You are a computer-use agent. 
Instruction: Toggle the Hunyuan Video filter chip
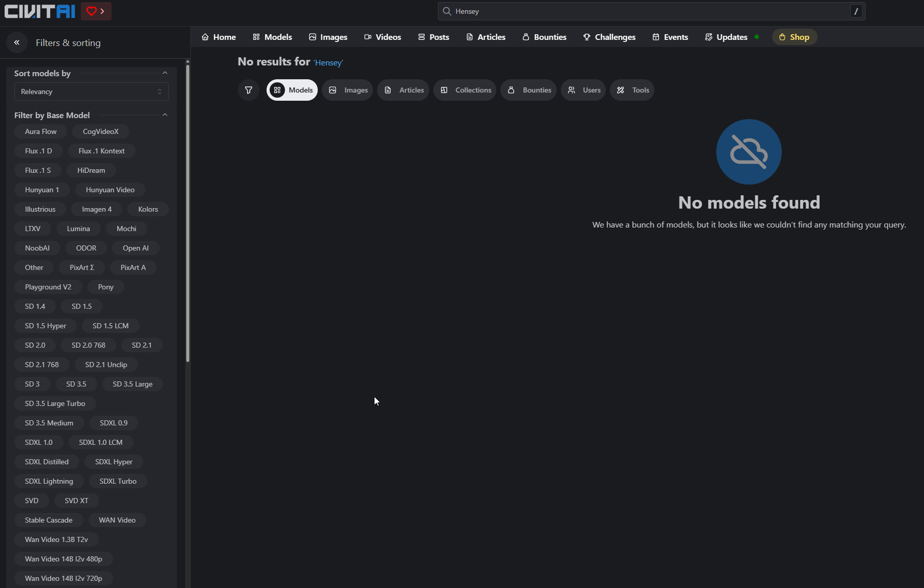110,190
